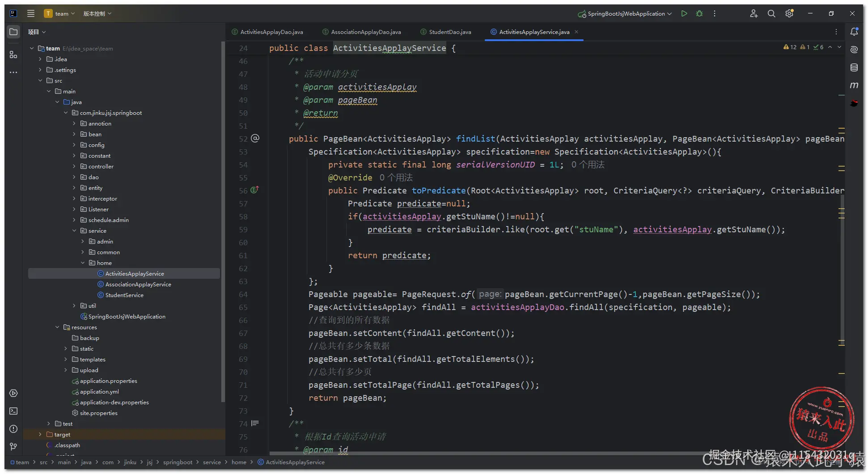Collapse the service package

pyautogui.click(x=74, y=231)
